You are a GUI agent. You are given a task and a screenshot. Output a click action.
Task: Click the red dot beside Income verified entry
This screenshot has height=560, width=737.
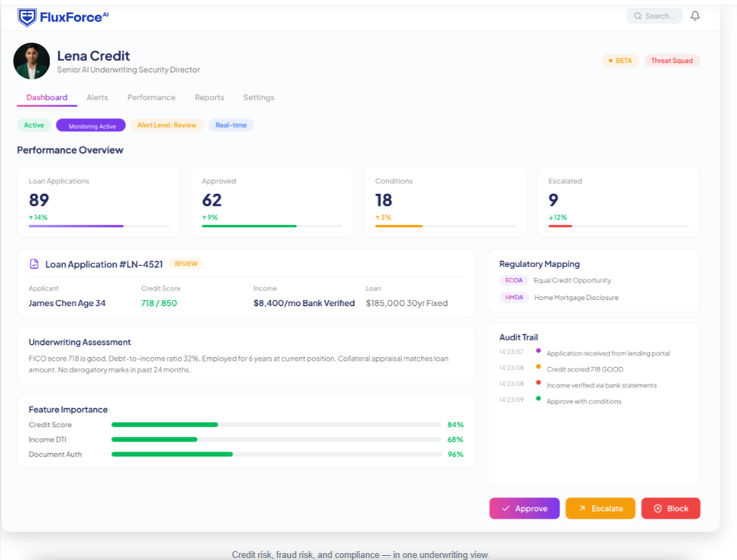538,382
